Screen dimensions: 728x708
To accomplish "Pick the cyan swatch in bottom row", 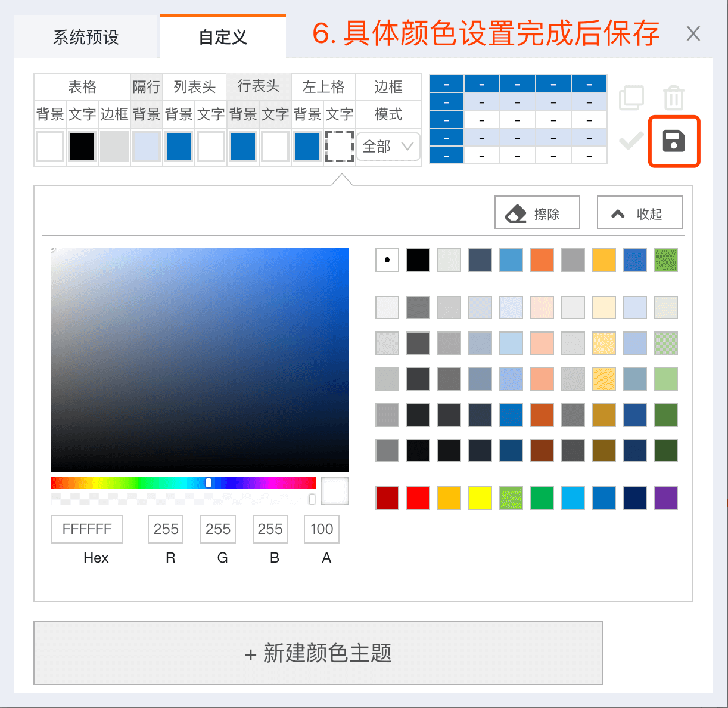I will tap(573, 498).
